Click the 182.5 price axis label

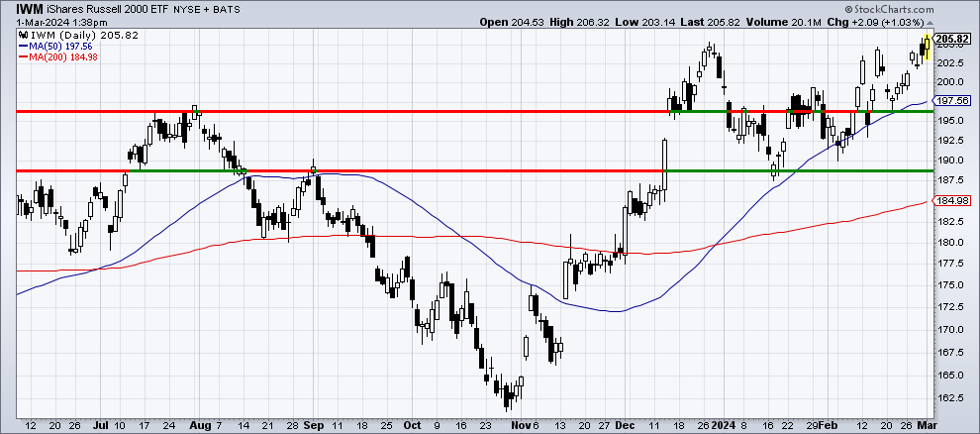(x=948, y=221)
